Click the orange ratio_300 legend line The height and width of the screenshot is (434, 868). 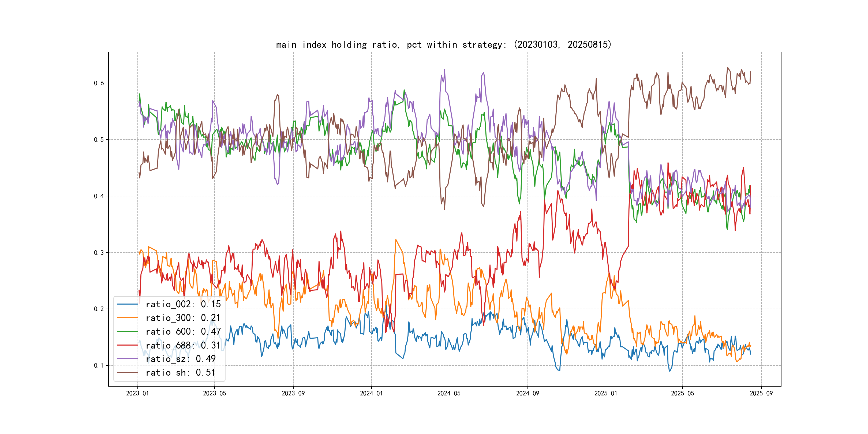pyautogui.click(x=127, y=318)
